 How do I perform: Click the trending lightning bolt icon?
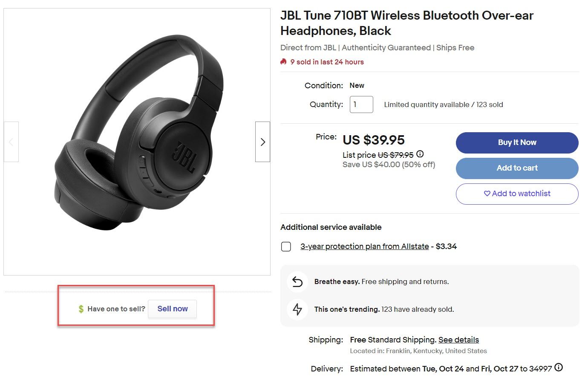pos(297,309)
